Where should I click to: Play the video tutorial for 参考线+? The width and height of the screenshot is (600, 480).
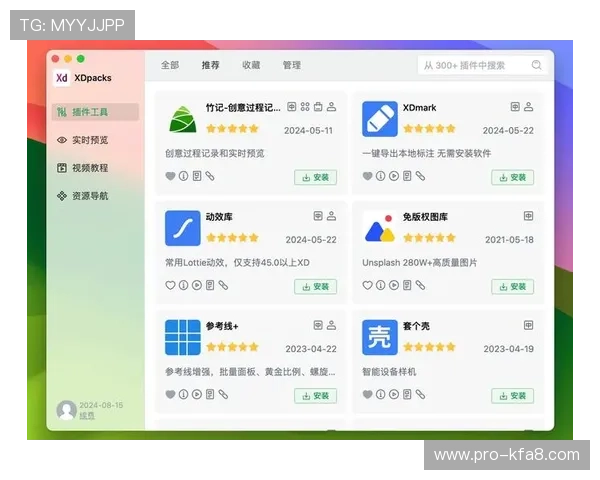(197, 394)
